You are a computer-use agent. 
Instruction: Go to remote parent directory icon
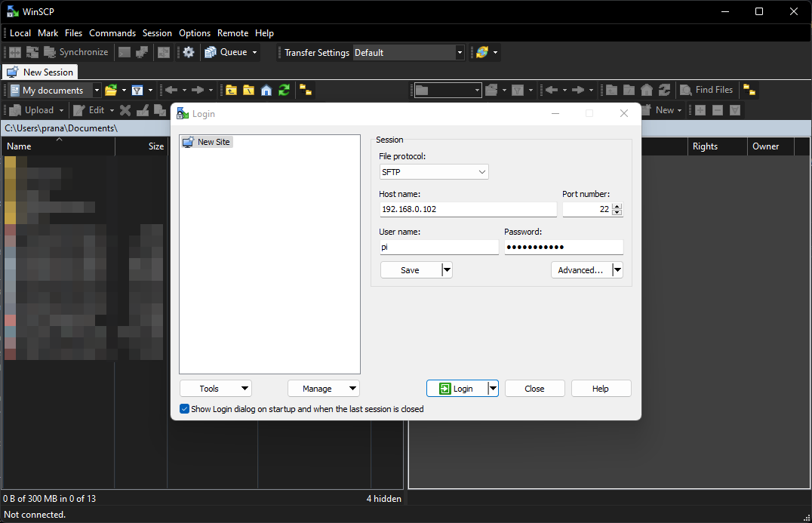(611, 91)
